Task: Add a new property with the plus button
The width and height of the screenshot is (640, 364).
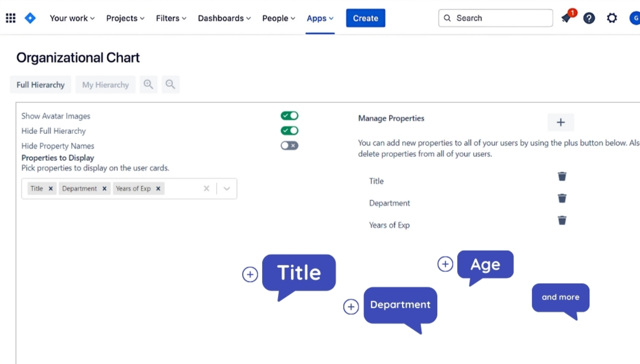Action: point(560,122)
